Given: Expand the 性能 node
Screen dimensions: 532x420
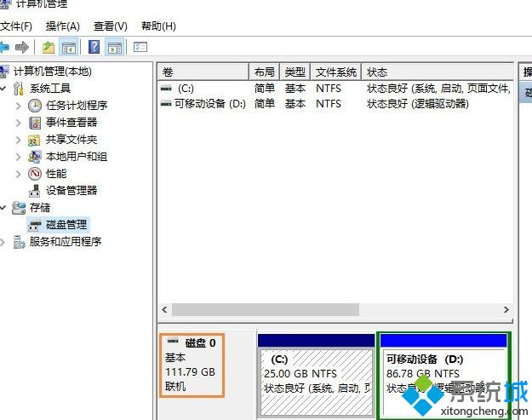Looking at the screenshot, I should [x=19, y=174].
